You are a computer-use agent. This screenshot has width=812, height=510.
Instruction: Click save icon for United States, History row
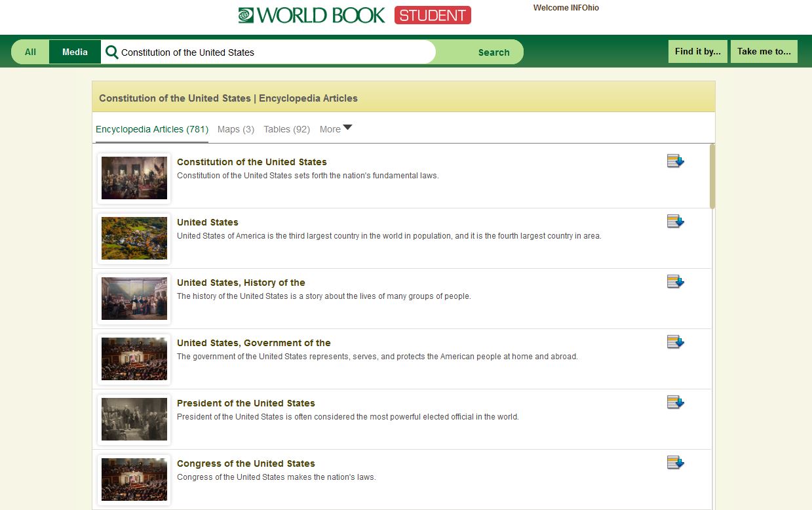[675, 282]
